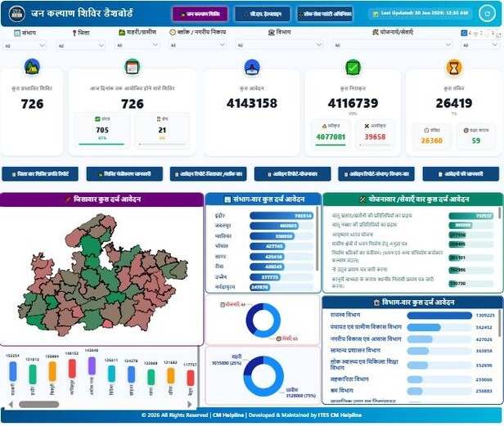This screenshot has height=426, width=504.
Task: Click the राजस्व विभाग progress bar
Action: [439, 316]
